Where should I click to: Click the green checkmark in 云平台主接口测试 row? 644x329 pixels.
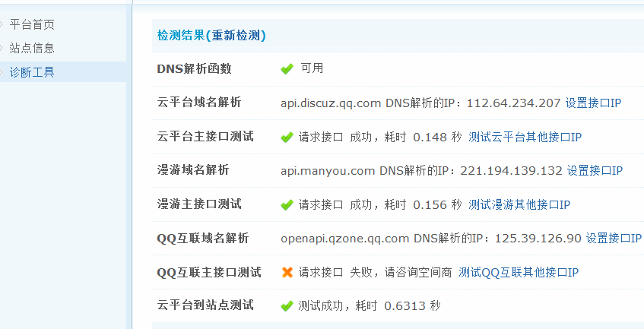click(287, 138)
